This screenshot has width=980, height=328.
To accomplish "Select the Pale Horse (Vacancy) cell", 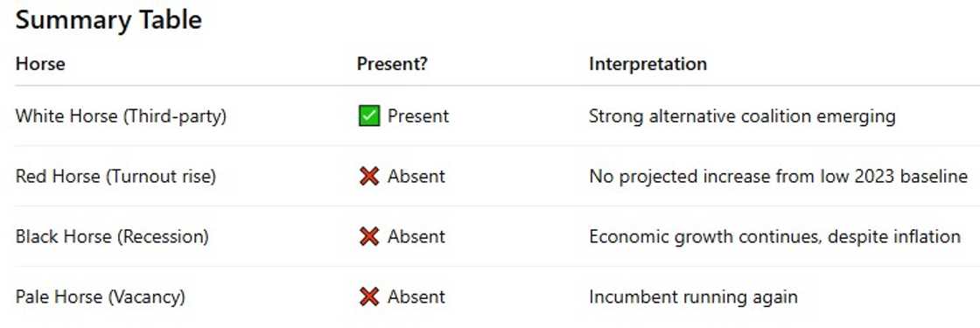I will click(100, 297).
